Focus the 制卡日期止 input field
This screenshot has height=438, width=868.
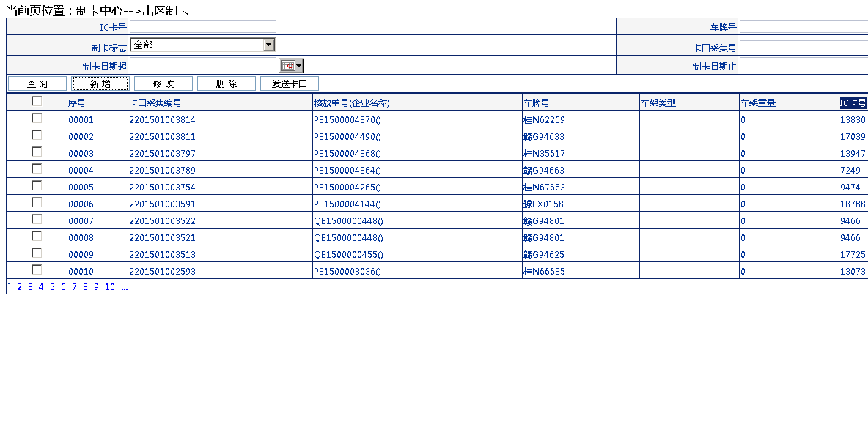[x=803, y=64]
